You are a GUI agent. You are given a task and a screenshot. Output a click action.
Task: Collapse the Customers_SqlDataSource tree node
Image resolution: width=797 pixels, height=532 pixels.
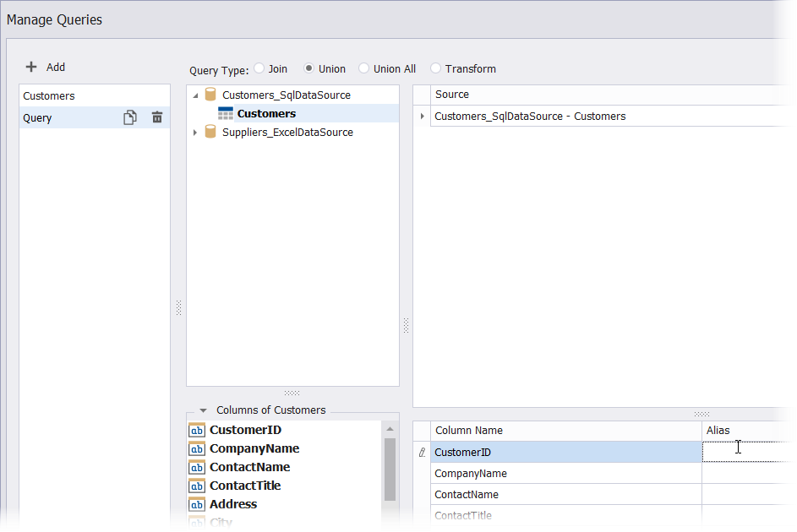pyautogui.click(x=196, y=96)
